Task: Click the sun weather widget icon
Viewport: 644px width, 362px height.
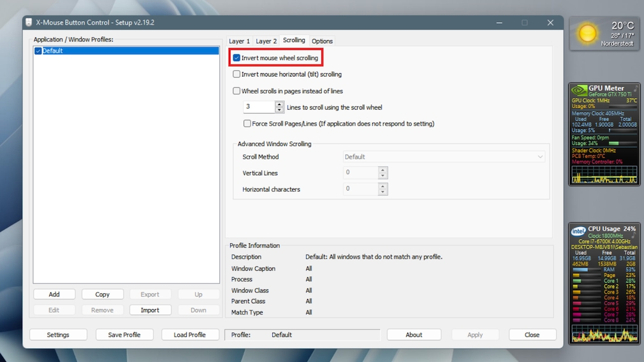Action: 587,34
